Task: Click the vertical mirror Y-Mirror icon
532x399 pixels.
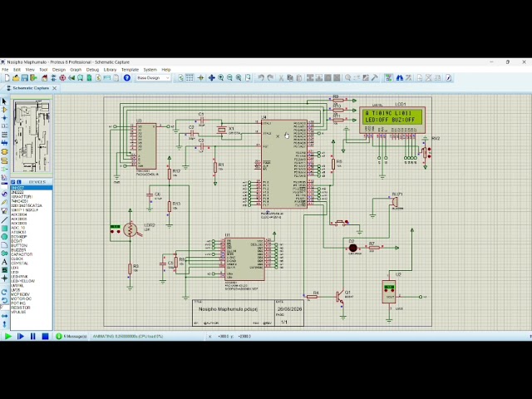Action: (x=4, y=324)
